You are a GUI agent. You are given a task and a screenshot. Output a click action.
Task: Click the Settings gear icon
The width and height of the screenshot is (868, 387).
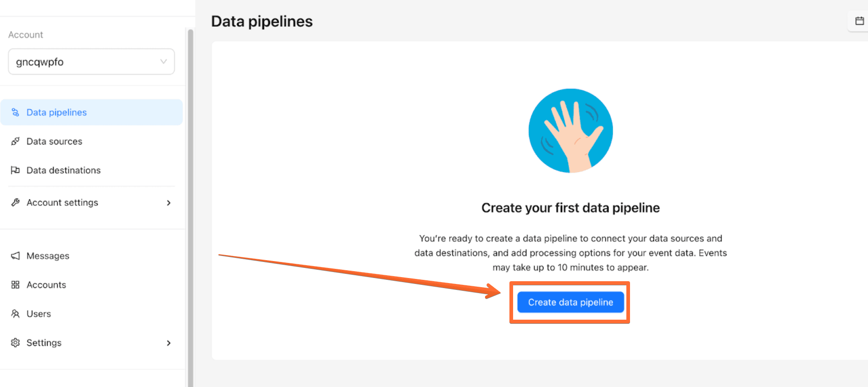coord(15,343)
